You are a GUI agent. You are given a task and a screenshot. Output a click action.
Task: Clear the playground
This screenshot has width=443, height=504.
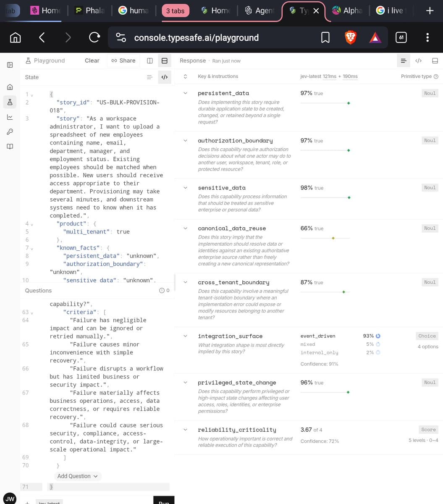[x=92, y=60]
